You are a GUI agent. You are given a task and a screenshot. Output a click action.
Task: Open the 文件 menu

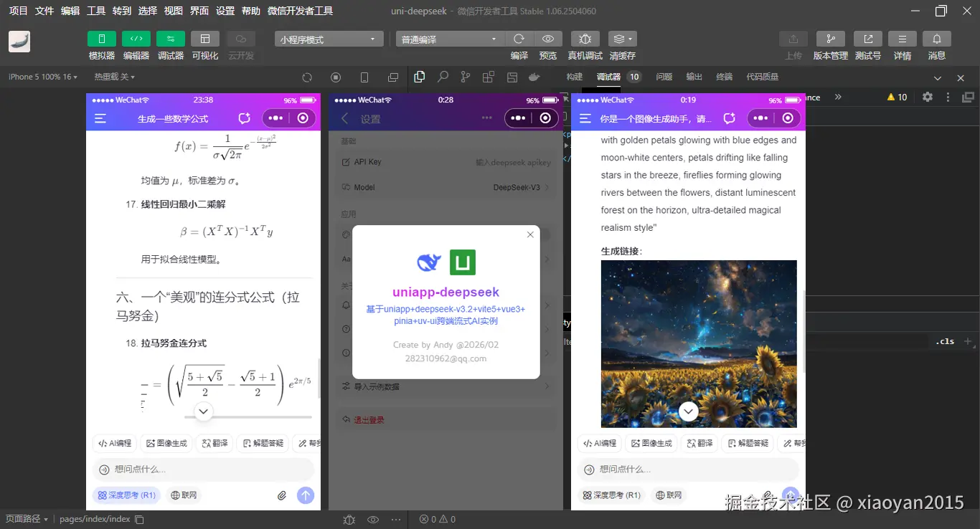[44, 11]
